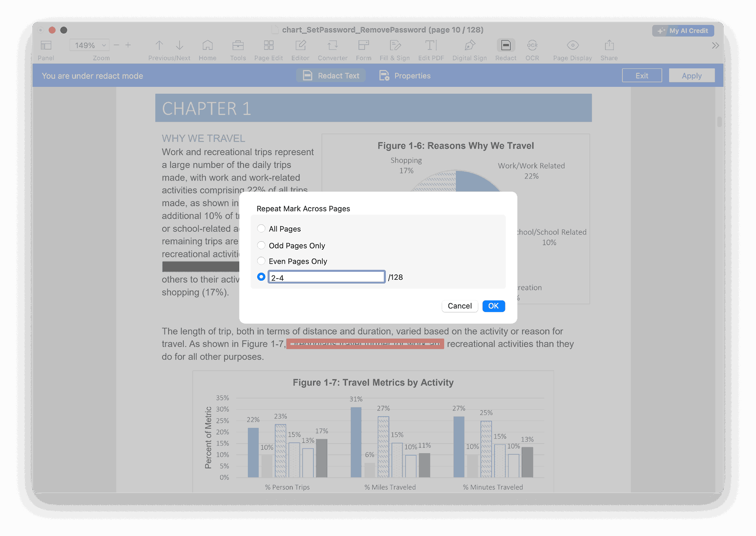Viewport: 756px width, 536px height.
Task: Click the vertical scrollbar thumb
Action: (719, 122)
